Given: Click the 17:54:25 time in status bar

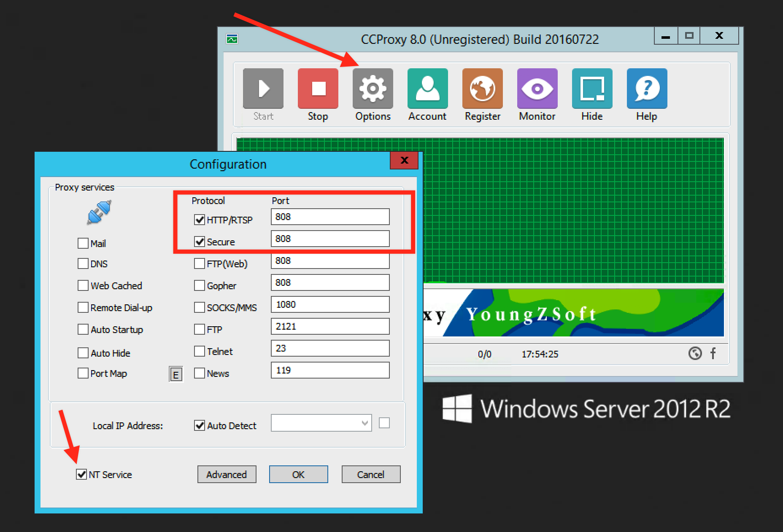Looking at the screenshot, I should [x=540, y=354].
